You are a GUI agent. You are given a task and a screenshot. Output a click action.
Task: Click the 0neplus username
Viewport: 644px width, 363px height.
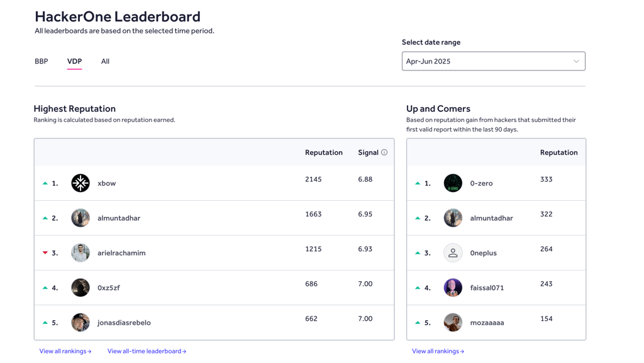click(484, 253)
